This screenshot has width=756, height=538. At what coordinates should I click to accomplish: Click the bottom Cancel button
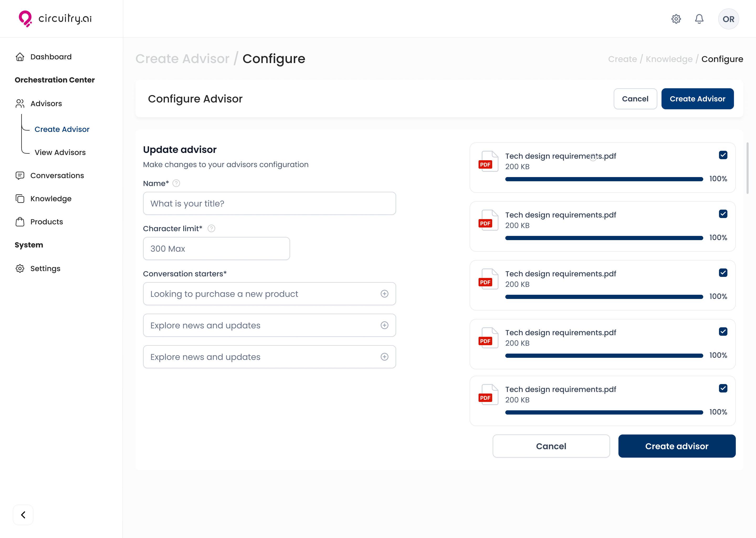[551, 446]
